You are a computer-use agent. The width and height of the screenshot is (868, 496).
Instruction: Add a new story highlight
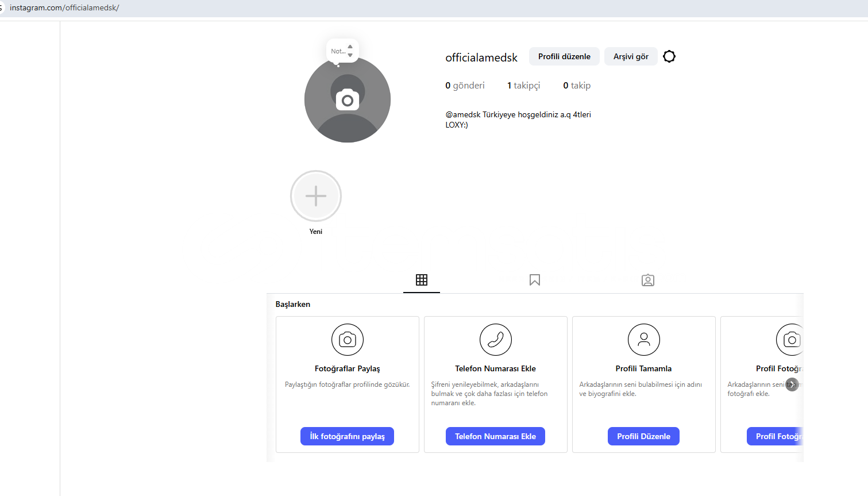coord(316,196)
